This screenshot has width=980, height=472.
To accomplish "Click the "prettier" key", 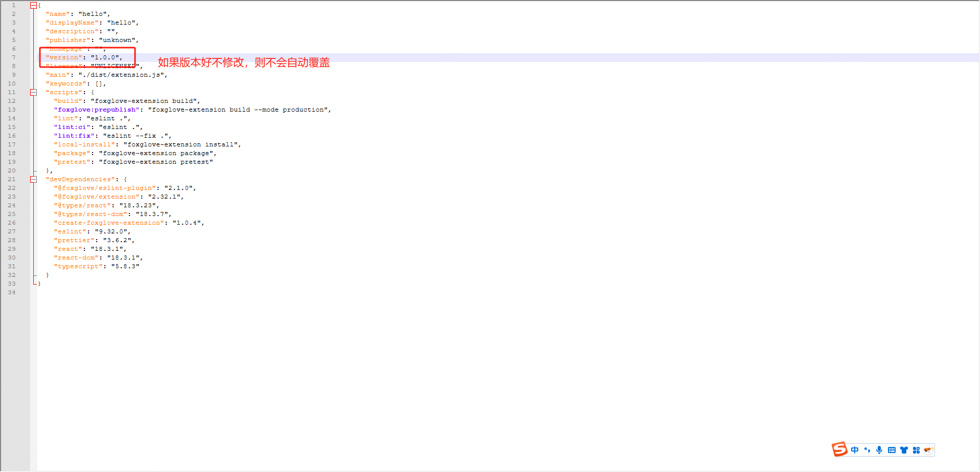I will tap(74, 240).
